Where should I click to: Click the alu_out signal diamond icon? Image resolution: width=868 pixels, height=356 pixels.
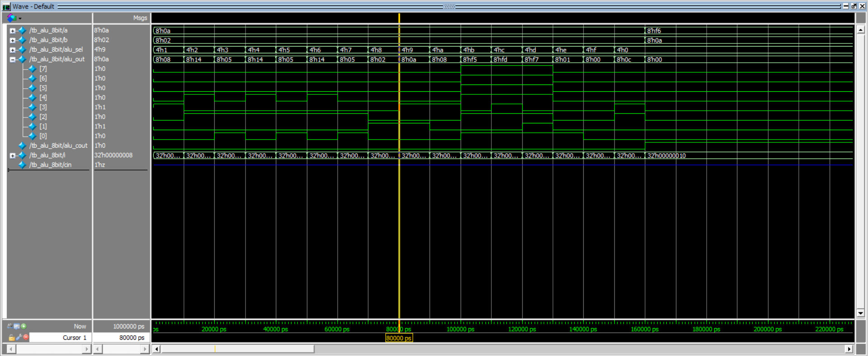click(22, 59)
